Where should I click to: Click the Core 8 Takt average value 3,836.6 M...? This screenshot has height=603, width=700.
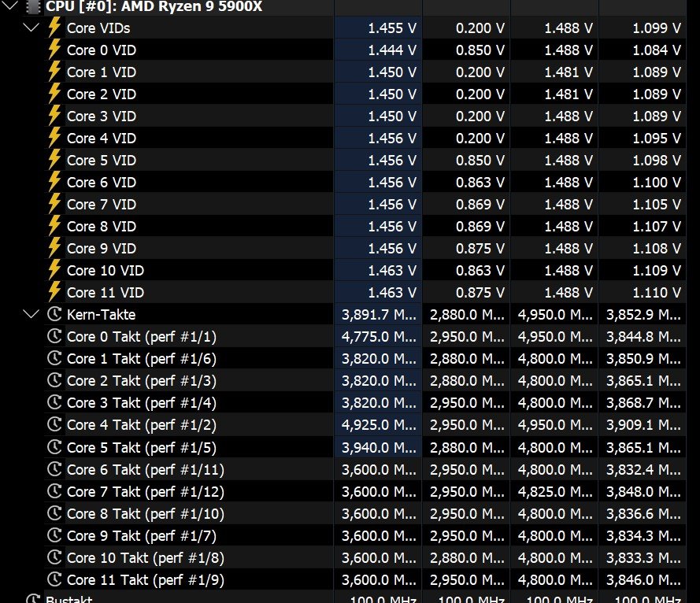coord(643,514)
